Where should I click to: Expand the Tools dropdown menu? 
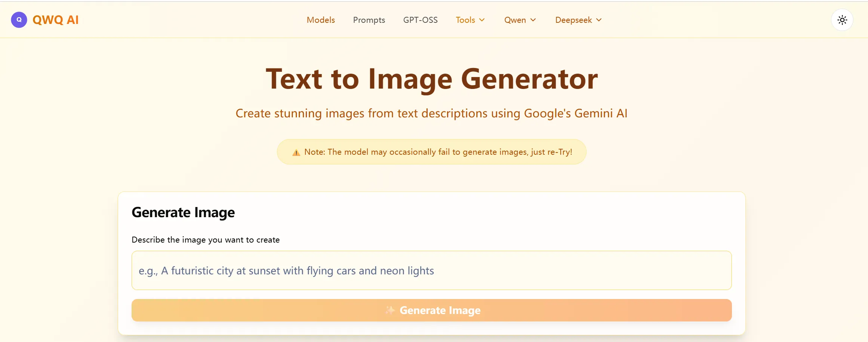point(470,20)
